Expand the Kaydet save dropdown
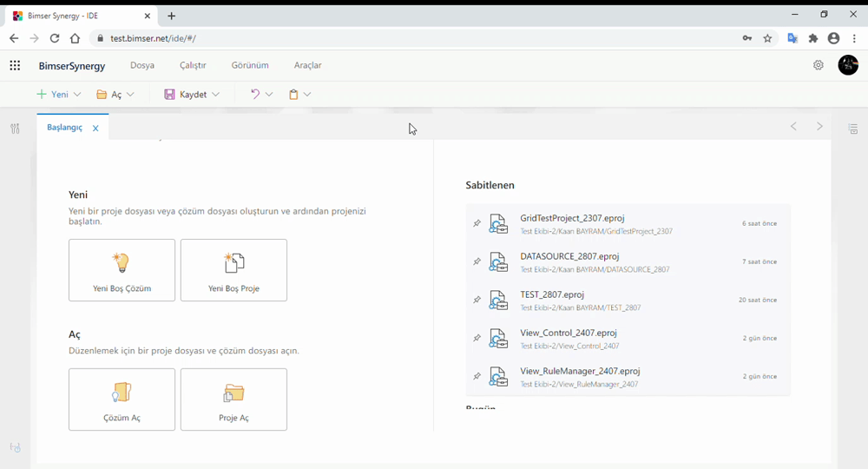This screenshot has height=469, width=868. (x=215, y=95)
